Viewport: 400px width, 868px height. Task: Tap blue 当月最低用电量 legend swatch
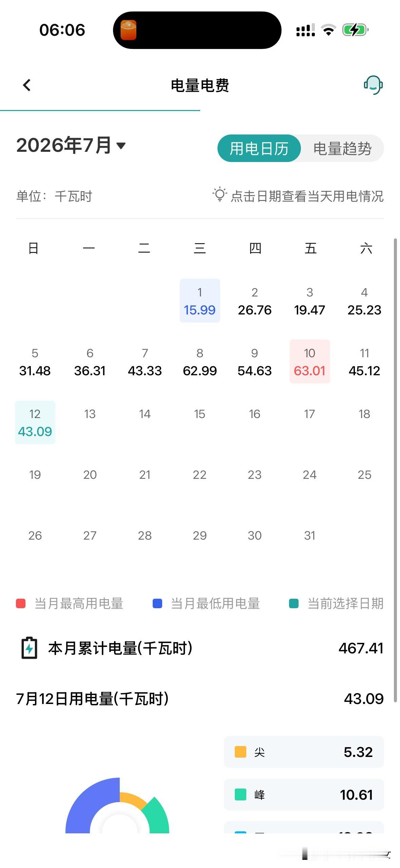point(157,604)
